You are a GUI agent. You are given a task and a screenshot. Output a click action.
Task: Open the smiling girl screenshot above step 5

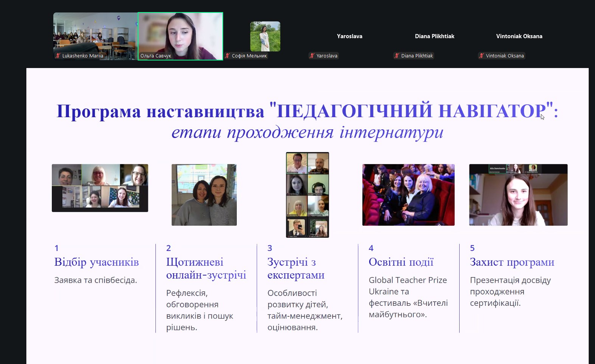(519, 195)
